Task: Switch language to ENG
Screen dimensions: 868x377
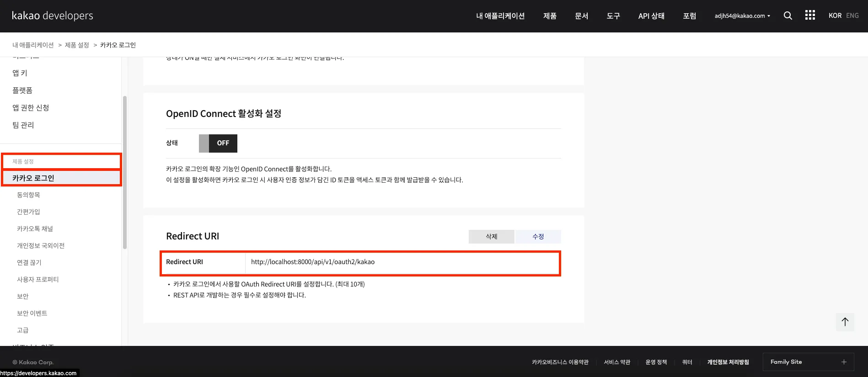Action: click(852, 16)
